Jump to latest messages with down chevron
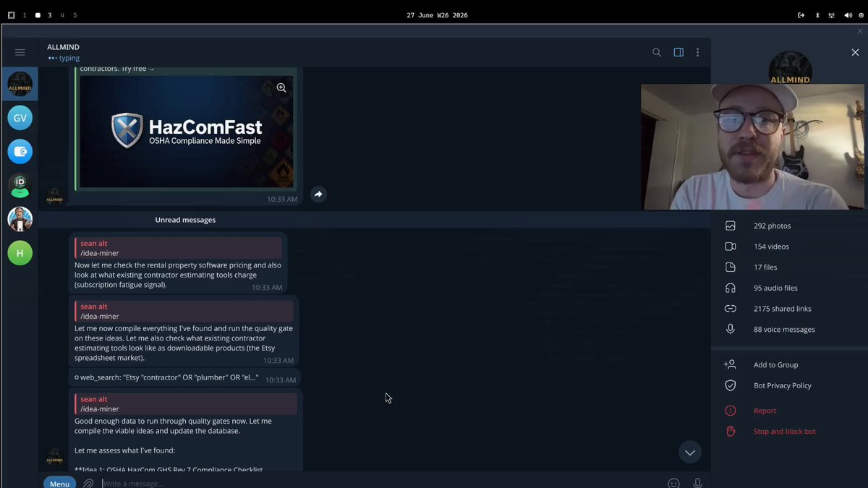 point(690,453)
